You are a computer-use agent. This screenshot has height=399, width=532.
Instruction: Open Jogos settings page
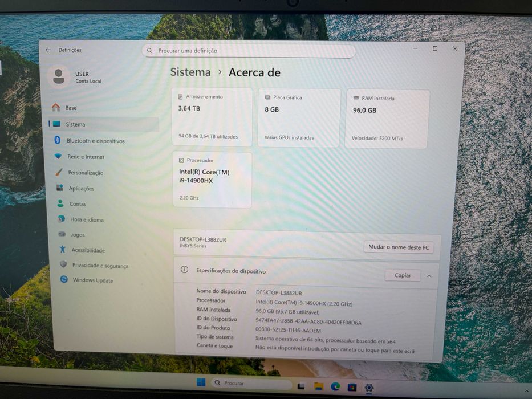(x=78, y=235)
